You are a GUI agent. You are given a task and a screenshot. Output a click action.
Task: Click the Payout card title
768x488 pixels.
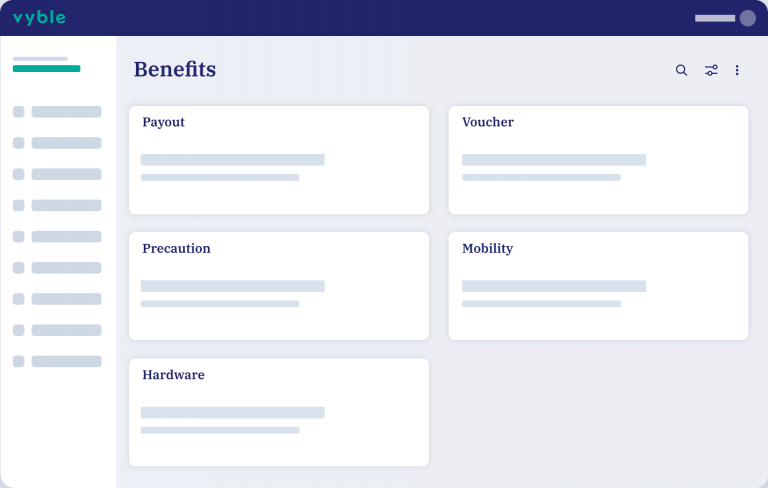pos(164,122)
